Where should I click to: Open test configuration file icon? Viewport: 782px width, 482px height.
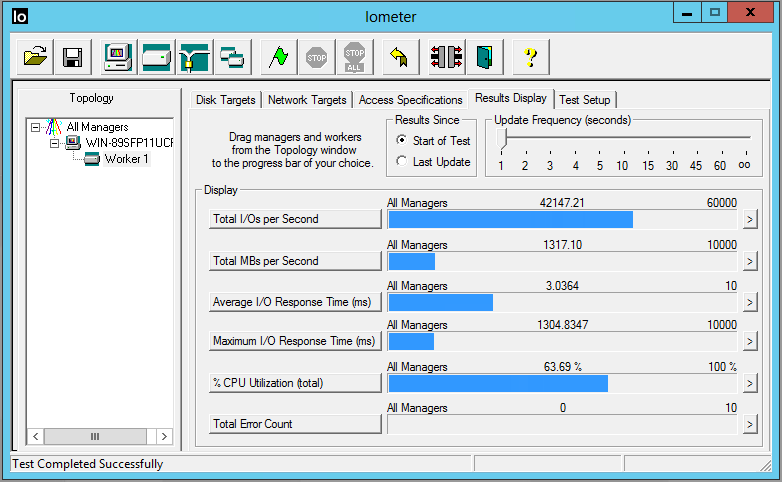coord(35,57)
